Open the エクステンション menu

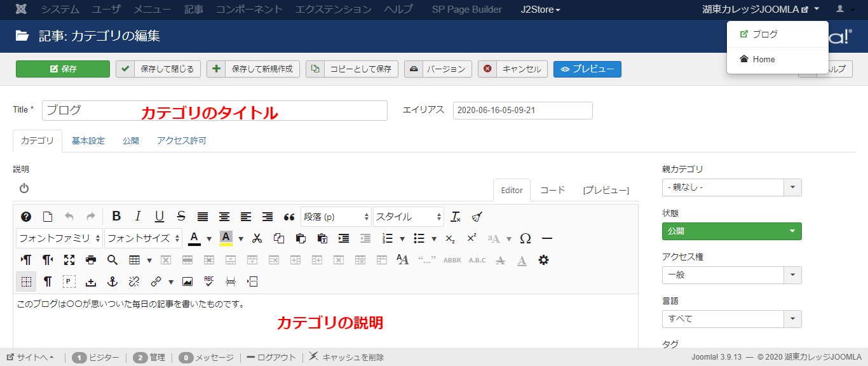(334, 10)
